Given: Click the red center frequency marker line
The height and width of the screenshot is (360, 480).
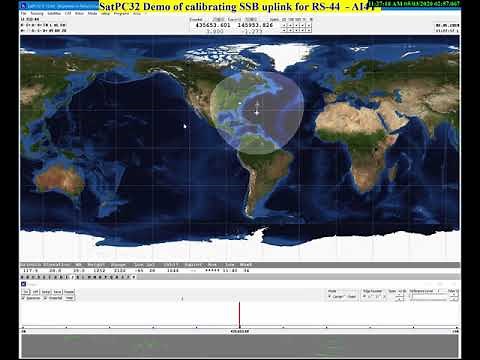Looking at the screenshot, I should [239, 314].
